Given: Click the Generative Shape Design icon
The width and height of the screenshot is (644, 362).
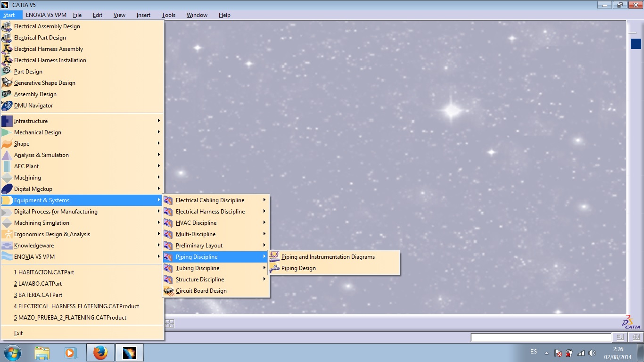Looking at the screenshot, I should point(7,83).
